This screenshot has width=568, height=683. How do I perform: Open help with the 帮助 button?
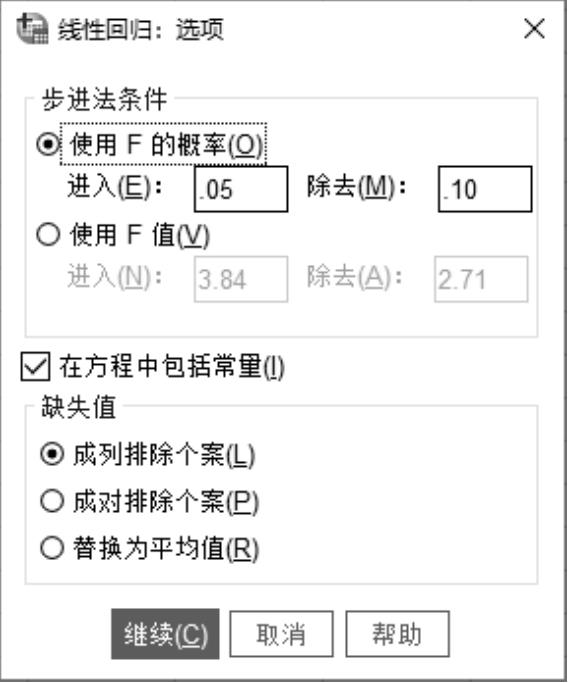(x=397, y=634)
